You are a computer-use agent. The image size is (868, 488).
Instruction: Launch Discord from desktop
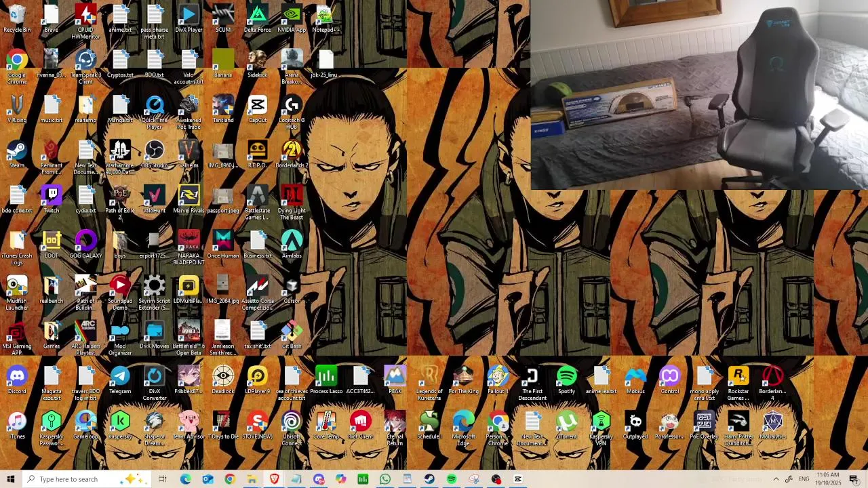(x=17, y=381)
